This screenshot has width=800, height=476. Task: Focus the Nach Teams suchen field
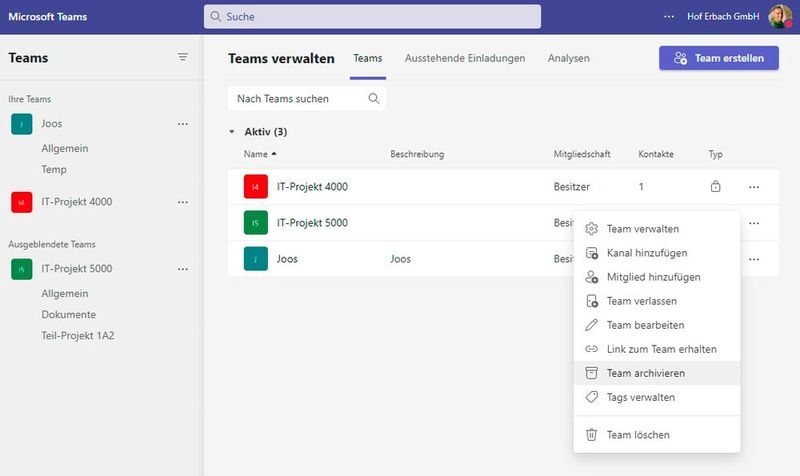point(307,98)
